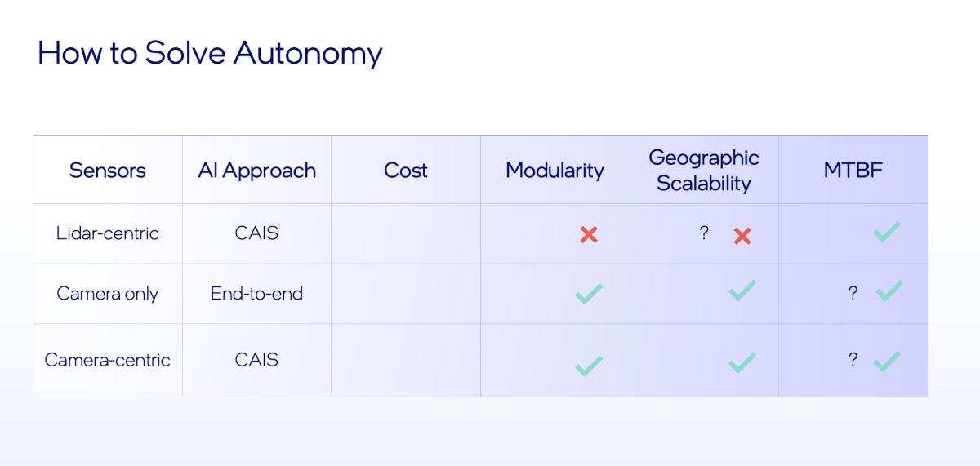Click the How to Solve Autonomy title
The height and width of the screenshot is (466, 980).
pos(210,54)
